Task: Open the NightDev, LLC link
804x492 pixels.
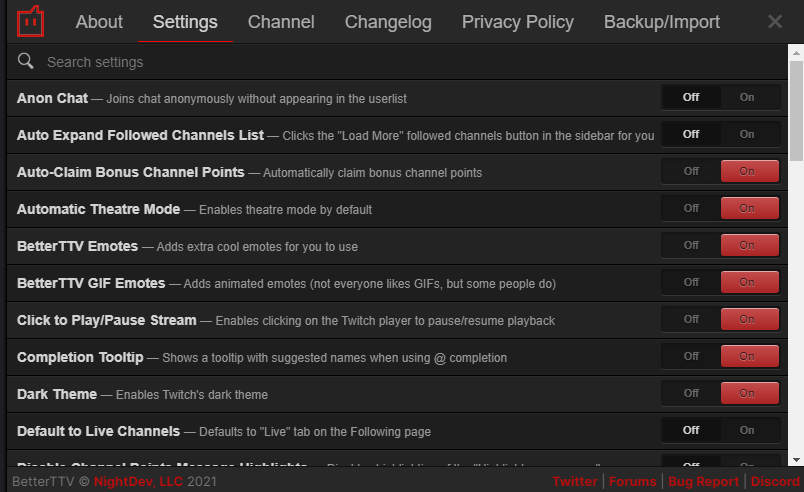Action: coord(138,481)
